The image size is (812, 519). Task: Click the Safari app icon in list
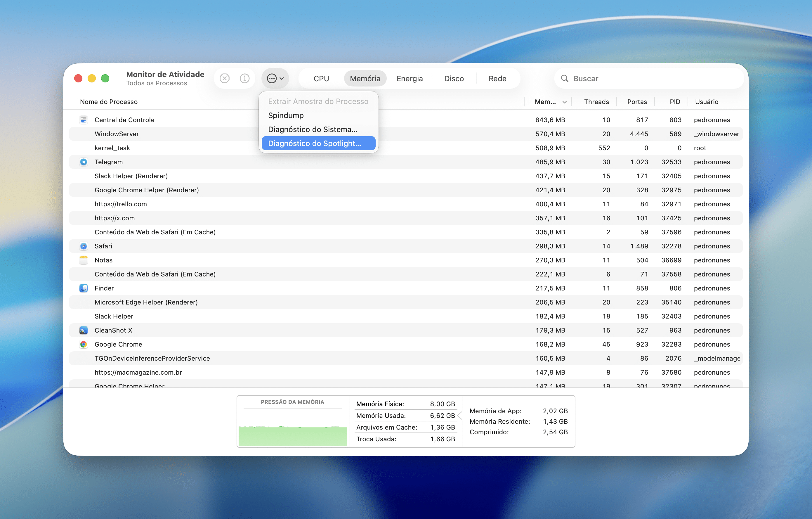pos(84,246)
